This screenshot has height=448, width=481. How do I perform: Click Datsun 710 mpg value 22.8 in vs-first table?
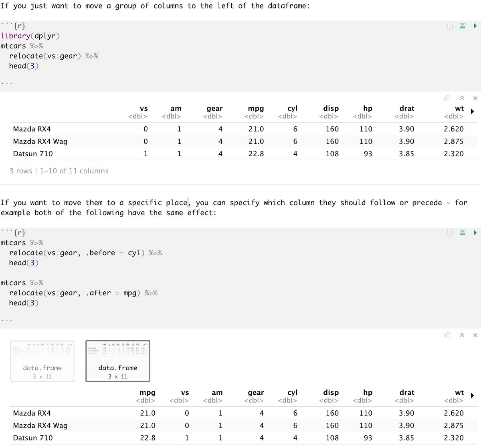256,154
